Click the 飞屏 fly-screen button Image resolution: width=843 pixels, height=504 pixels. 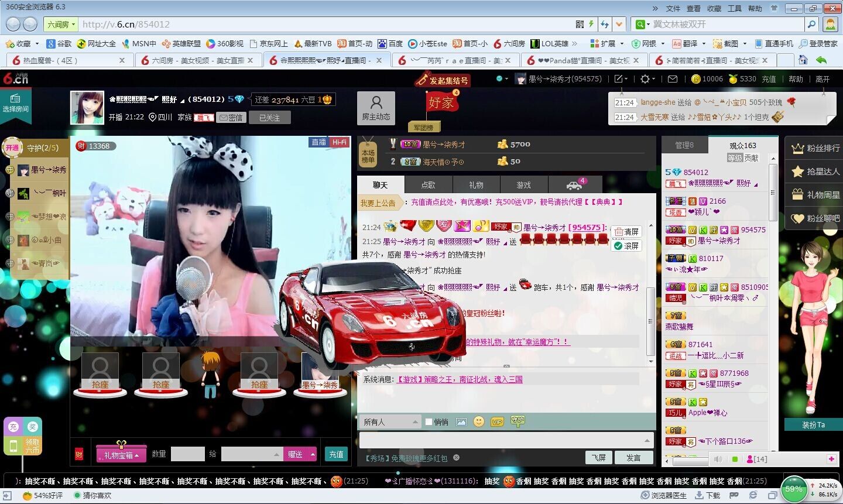click(599, 458)
